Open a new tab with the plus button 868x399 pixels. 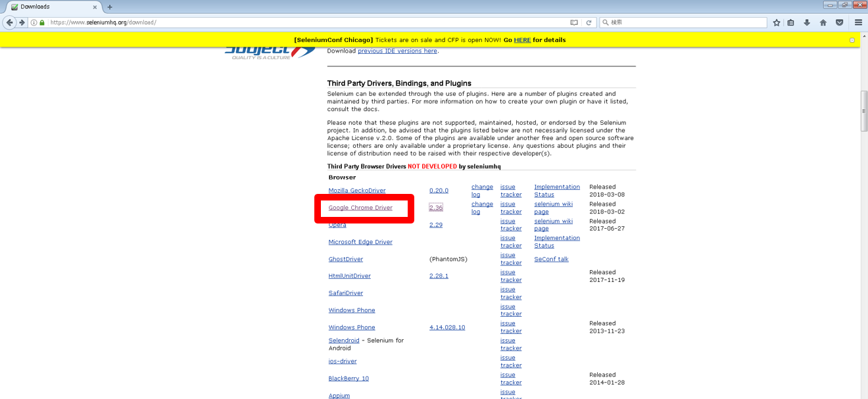110,7
